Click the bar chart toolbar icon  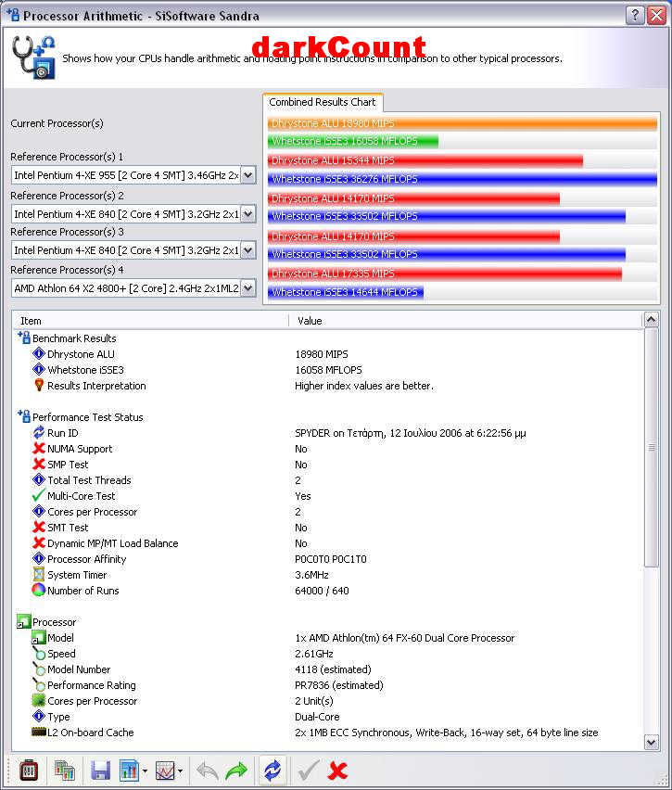[129, 771]
